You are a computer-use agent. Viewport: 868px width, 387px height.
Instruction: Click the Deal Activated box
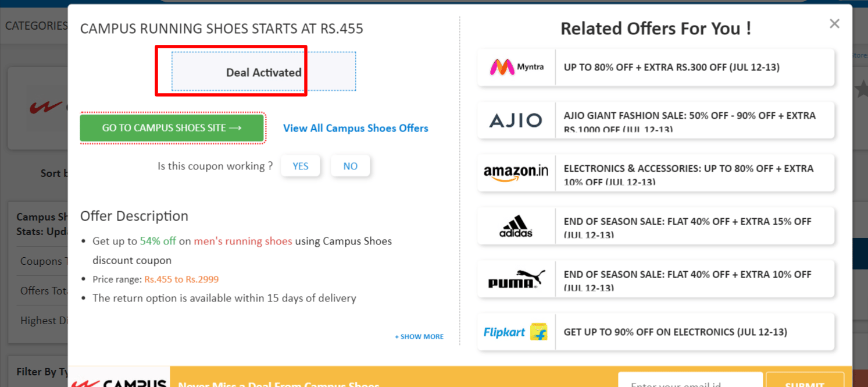pos(263,72)
